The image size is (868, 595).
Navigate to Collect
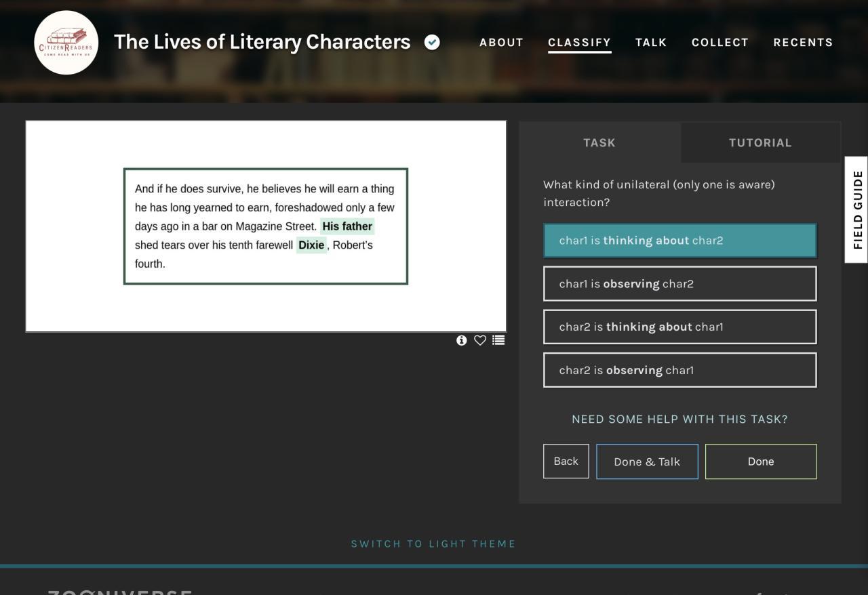720,42
